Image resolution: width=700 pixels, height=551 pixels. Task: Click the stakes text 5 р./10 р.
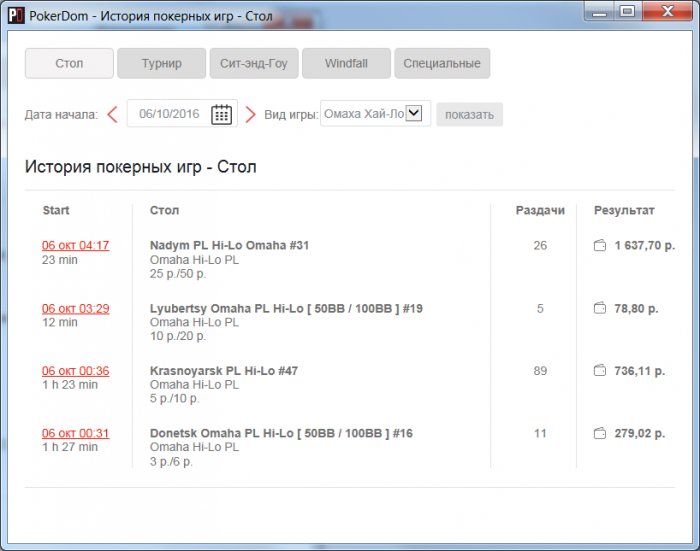click(175, 398)
